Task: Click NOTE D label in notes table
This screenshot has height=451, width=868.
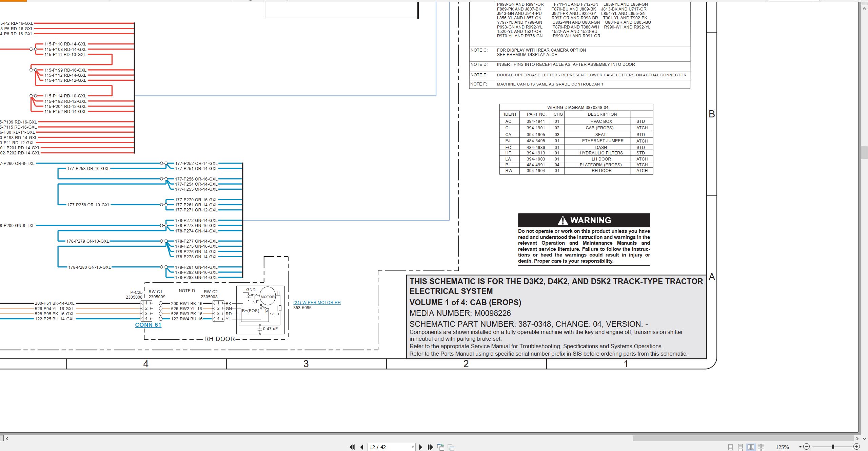Action: (x=479, y=64)
